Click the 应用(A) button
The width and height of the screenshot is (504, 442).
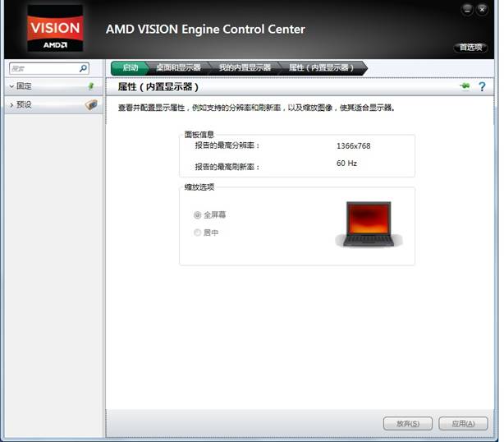click(463, 424)
